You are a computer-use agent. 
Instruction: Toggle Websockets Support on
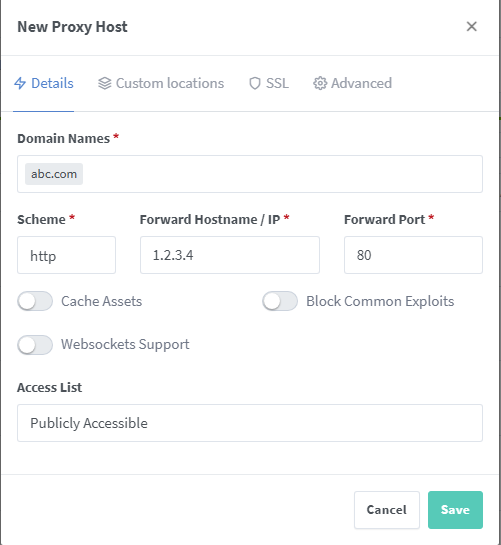pos(35,345)
